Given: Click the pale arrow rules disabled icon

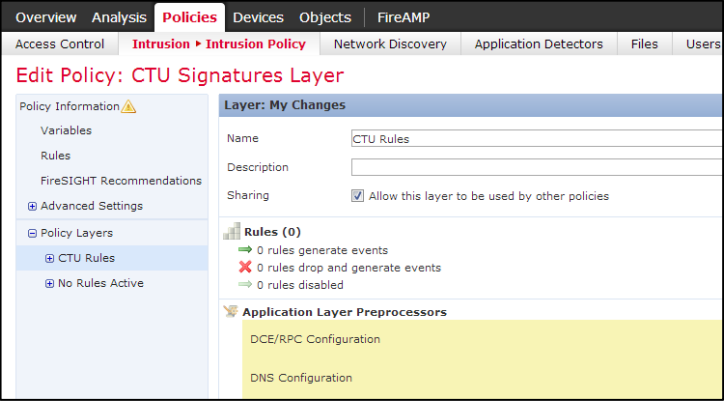Looking at the screenshot, I should tap(245, 285).
